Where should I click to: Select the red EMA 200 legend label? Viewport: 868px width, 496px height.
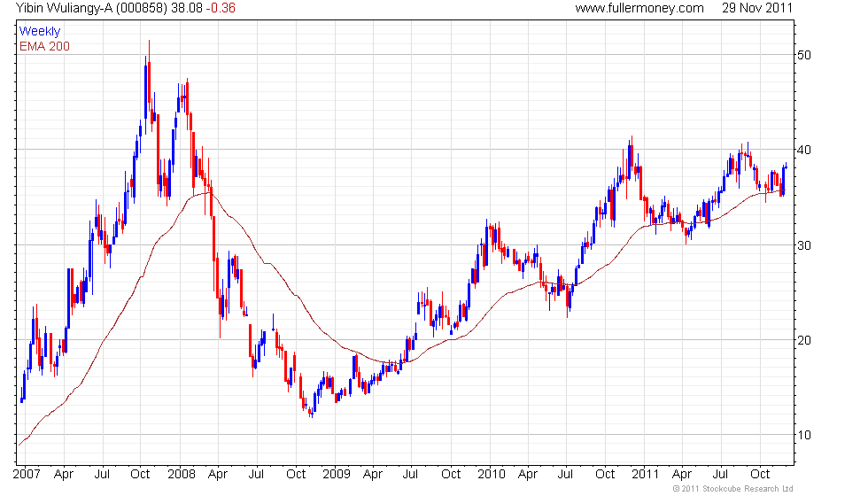pyautogui.click(x=44, y=46)
